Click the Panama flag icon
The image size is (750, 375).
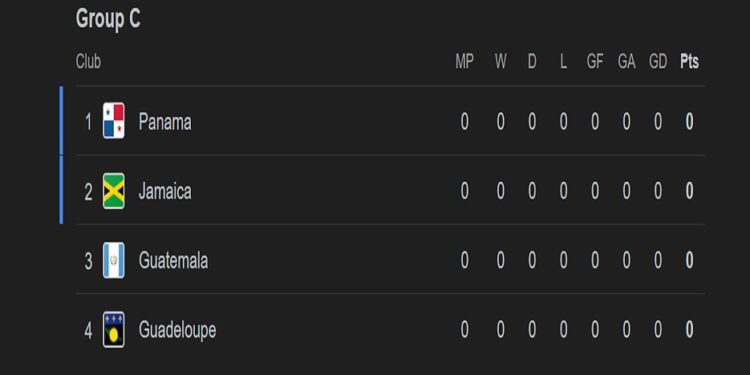(114, 121)
